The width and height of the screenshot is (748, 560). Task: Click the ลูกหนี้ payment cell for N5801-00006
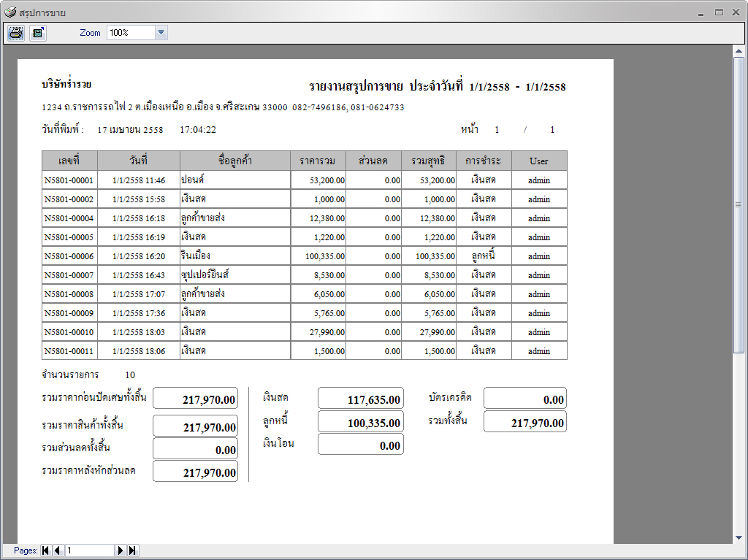pos(484,256)
